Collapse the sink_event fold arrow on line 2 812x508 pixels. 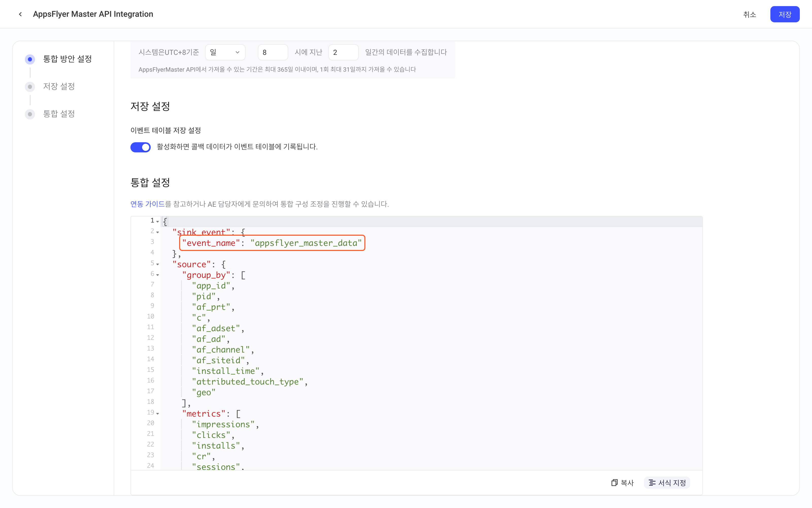pos(158,232)
